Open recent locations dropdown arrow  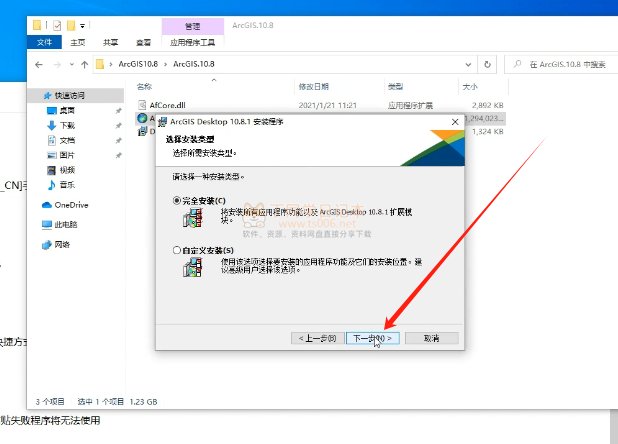[72, 64]
